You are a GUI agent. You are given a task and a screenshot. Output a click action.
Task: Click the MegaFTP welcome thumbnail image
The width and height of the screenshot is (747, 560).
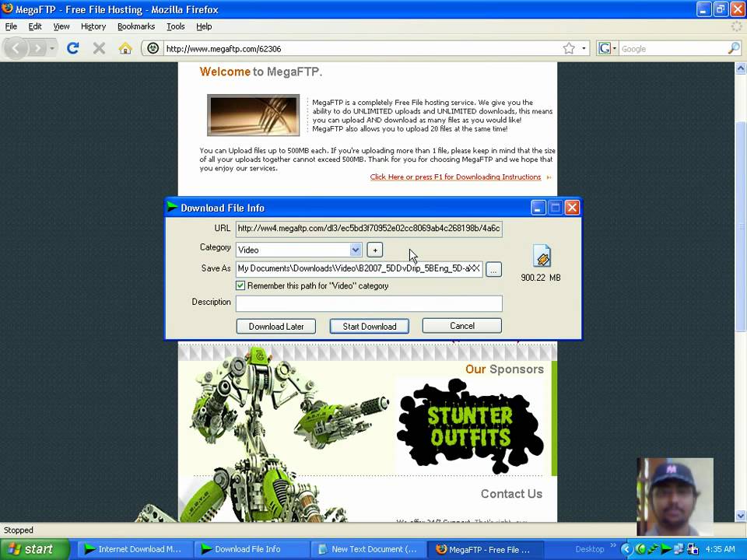[x=253, y=115]
